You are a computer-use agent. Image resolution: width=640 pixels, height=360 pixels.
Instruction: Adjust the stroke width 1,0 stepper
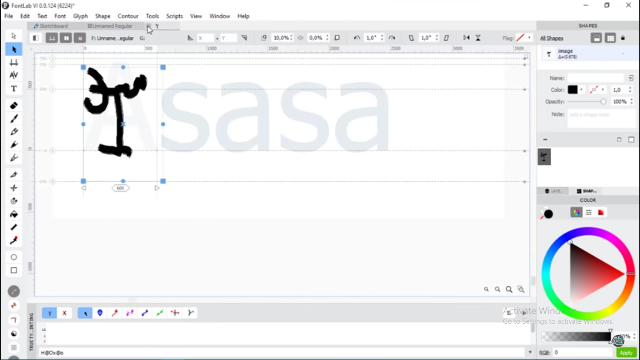pos(630,90)
